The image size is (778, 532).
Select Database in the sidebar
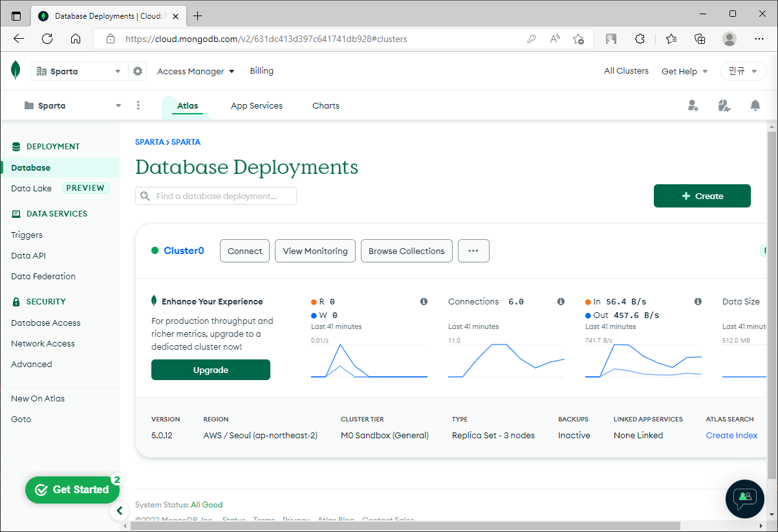click(60, 167)
